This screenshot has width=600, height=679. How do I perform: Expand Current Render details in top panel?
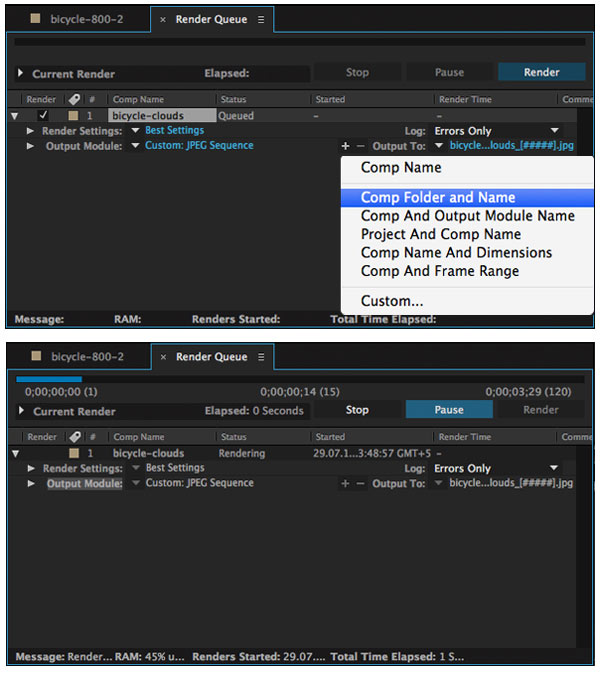pyautogui.click(x=20, y=73)
